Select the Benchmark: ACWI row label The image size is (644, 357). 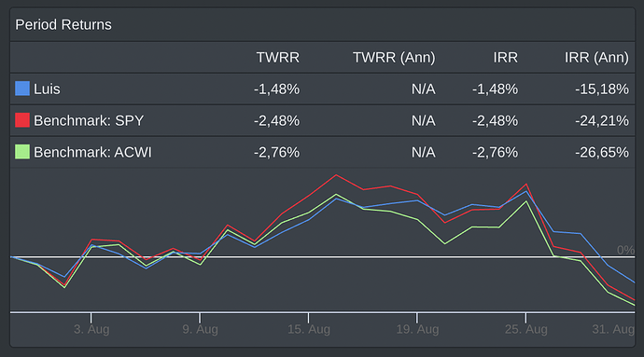pos(92,152)
